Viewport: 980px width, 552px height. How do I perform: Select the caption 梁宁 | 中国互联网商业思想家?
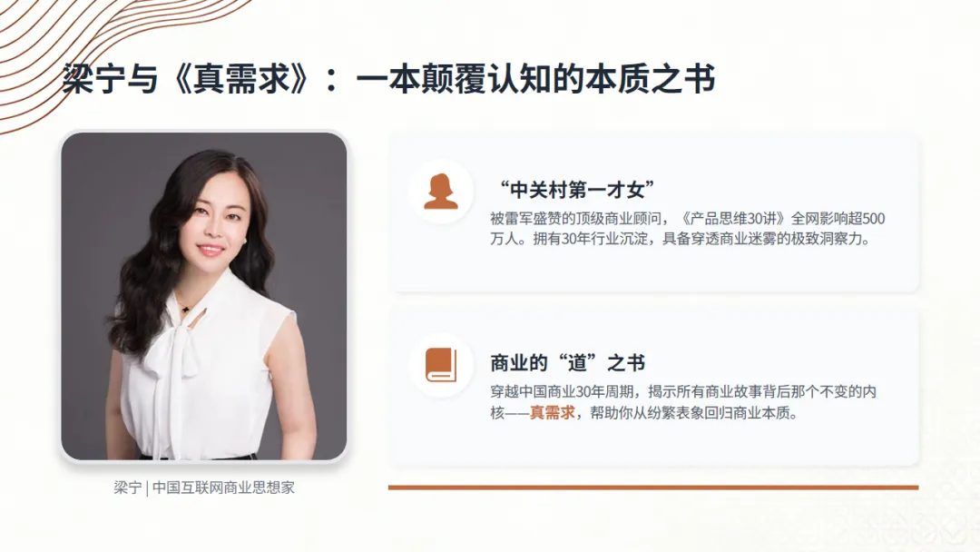[x=204, y=488]
